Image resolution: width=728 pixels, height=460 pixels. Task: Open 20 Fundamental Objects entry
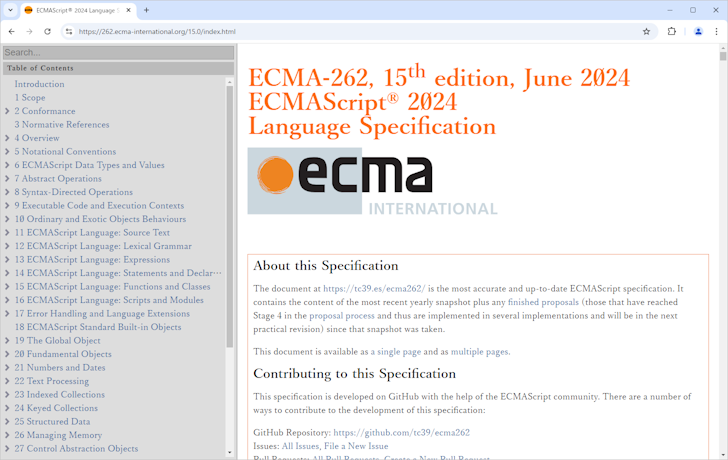tap(63, 354)
